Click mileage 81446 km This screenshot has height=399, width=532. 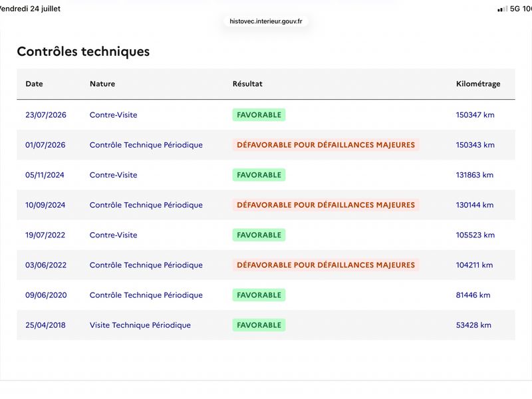click(473, 295)
